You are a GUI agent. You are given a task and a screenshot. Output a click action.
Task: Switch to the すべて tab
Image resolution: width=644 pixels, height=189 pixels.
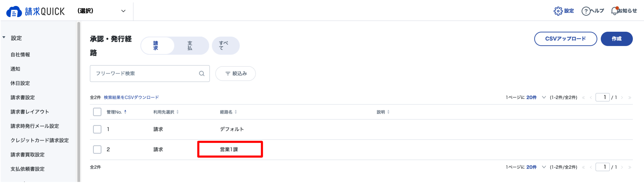point(226,46)
